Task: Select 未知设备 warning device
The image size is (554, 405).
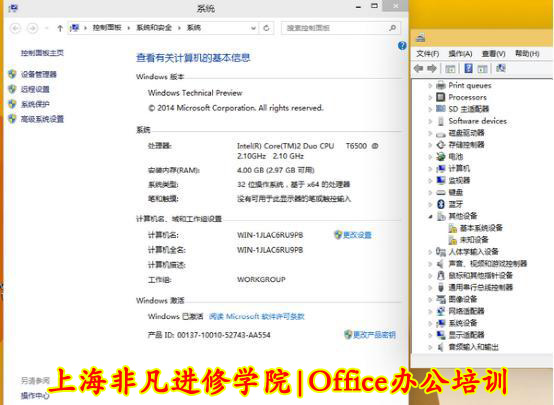Action: tap(473, 240)
